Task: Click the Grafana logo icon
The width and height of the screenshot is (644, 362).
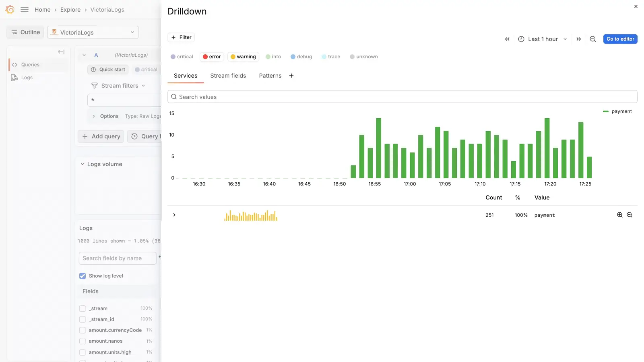Action: [10, 10]
